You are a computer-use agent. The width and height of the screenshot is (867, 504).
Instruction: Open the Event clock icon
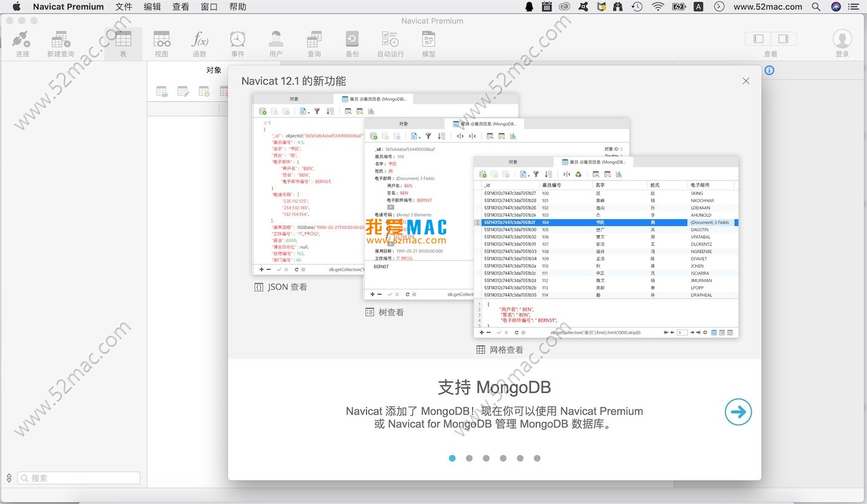238,39
